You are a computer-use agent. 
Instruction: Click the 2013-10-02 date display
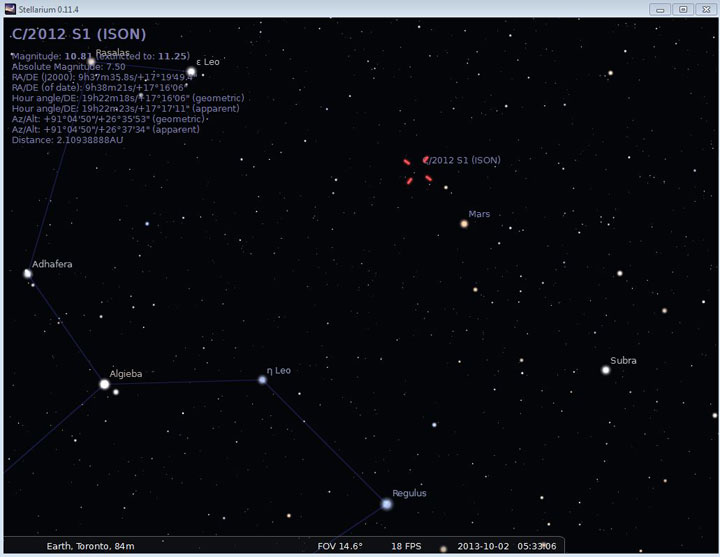(484, 546)
